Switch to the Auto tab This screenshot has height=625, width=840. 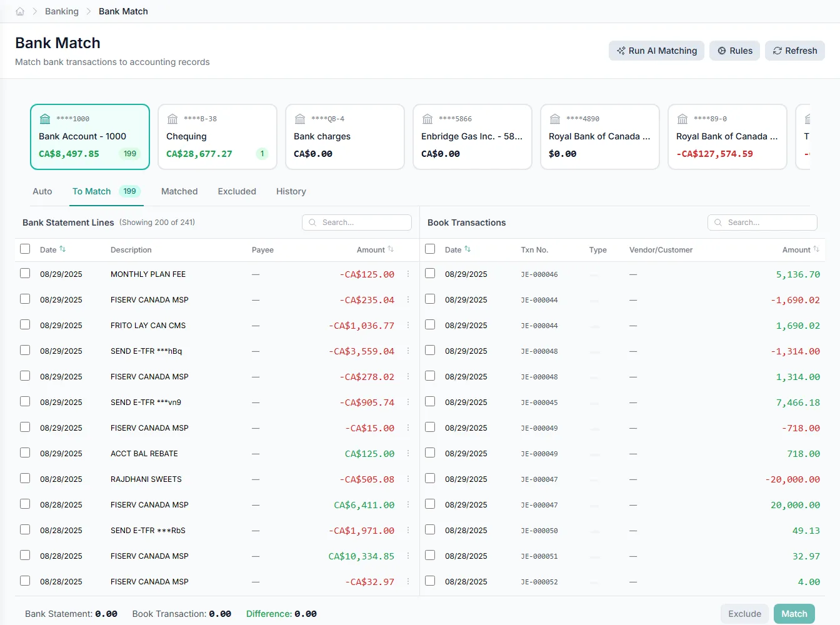42,191
